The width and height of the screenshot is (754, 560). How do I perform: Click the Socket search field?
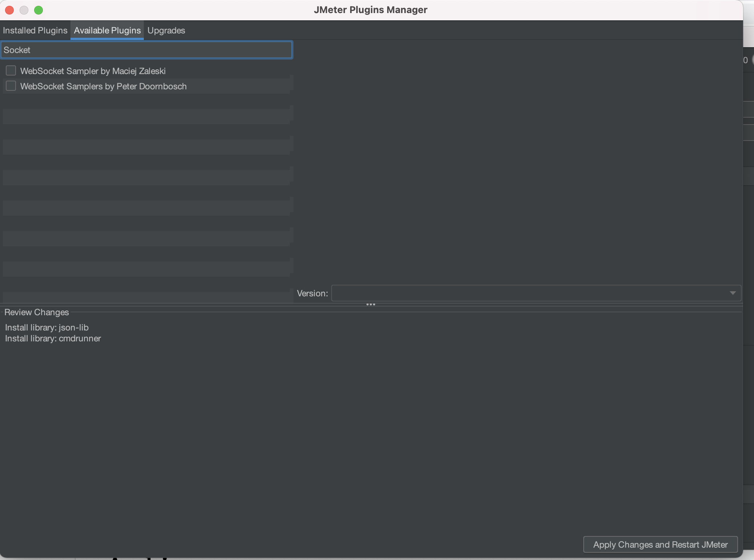pos(146,50)
